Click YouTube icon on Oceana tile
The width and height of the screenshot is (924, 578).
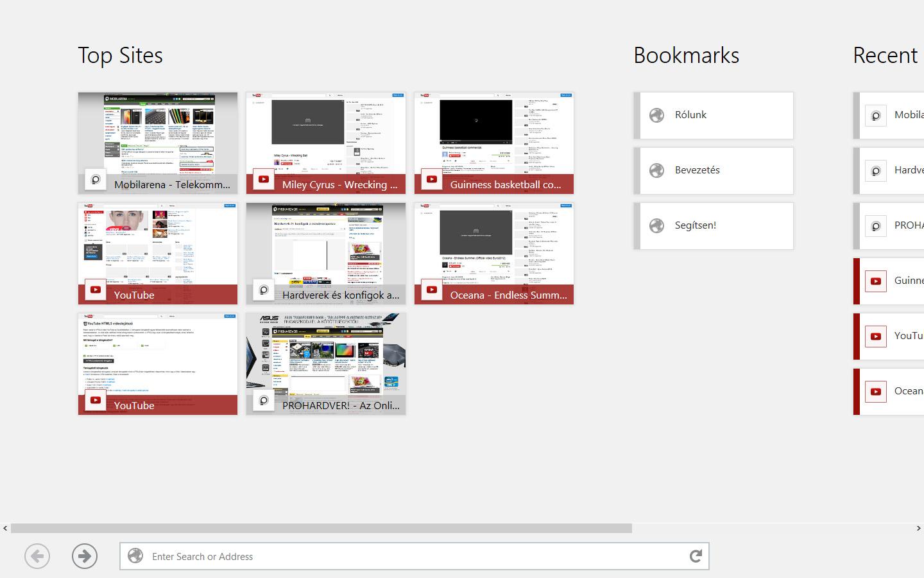(x=432, y=290)
